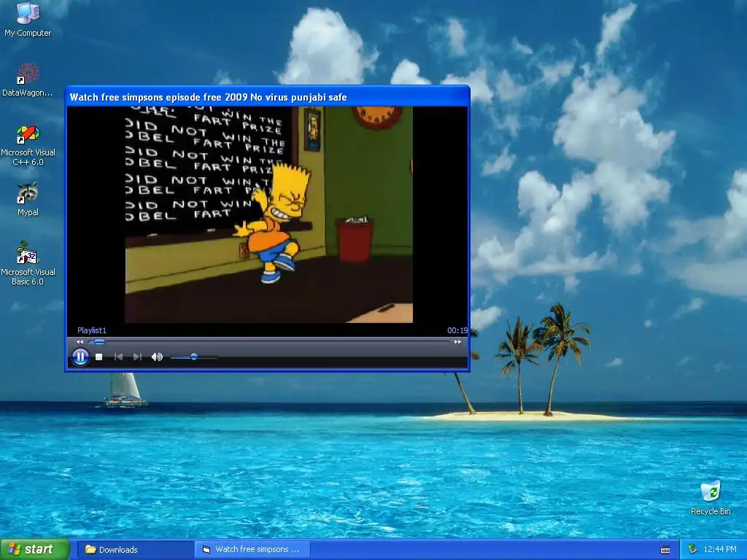Click the Watch free simpsons taskbar button
747x560 pixels.
252,550
